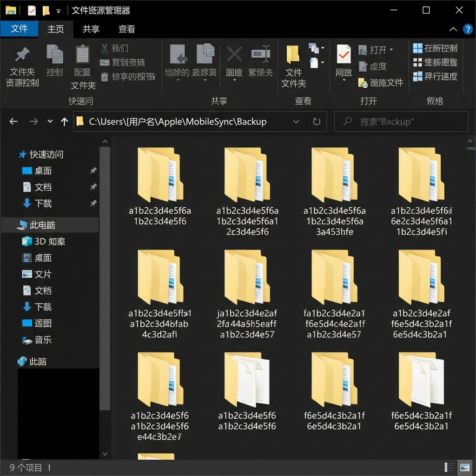
Task: Switch to large icons view in status bar
Action: 464,467
